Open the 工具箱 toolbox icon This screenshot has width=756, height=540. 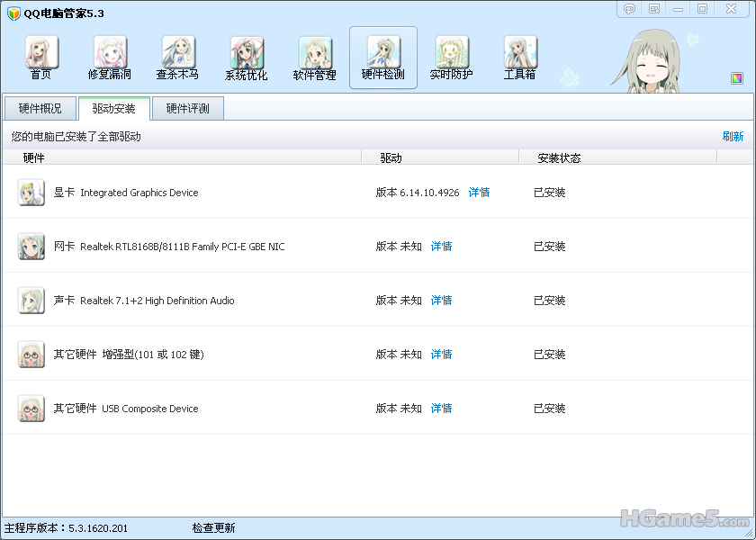click(x=520, y=58)
